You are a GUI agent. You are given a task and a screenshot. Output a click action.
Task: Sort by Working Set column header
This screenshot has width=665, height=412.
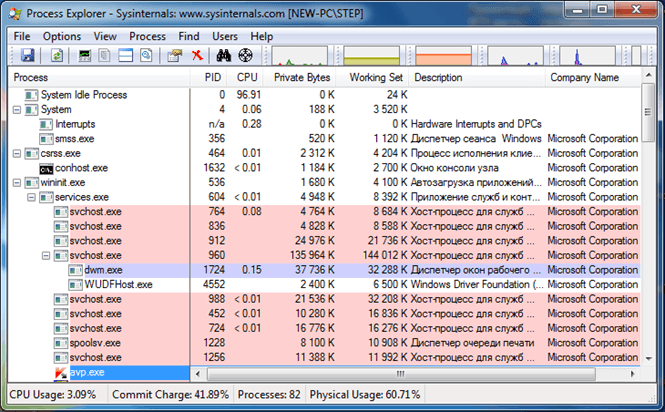(x=372, y=78)
